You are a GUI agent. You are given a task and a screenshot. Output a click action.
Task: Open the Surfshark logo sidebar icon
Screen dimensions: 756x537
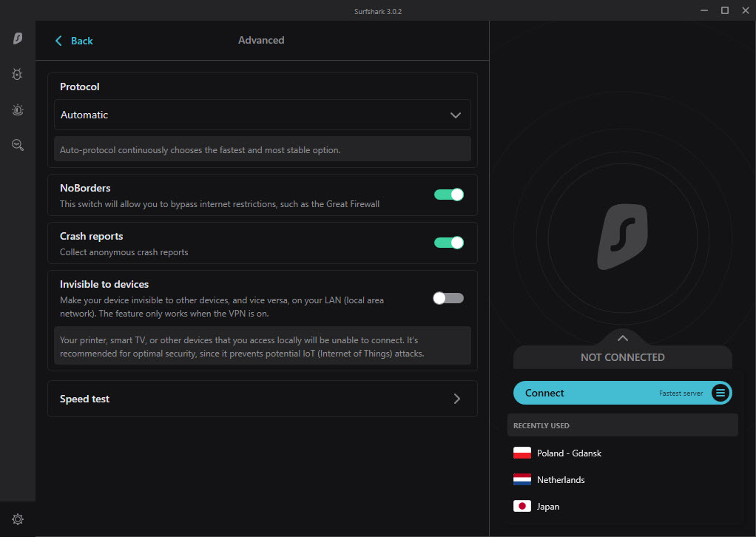(18, 38)
